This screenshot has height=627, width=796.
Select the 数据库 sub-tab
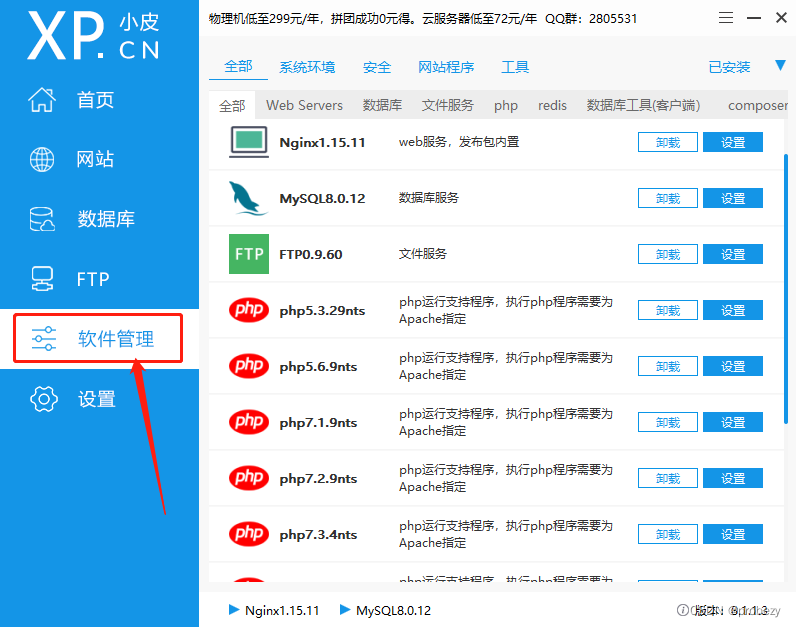382,106
